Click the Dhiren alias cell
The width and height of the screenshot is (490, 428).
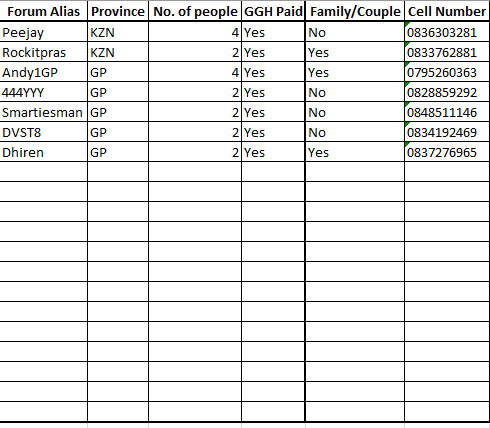(43, 152)
